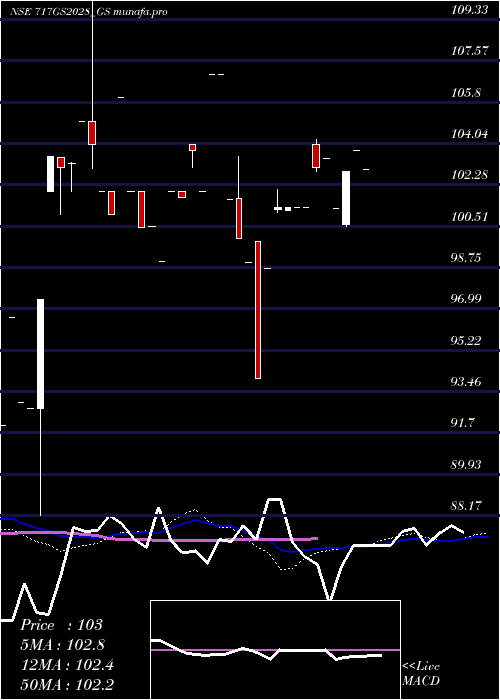Select the 93.46 price axis label

[x=466, y=382]
